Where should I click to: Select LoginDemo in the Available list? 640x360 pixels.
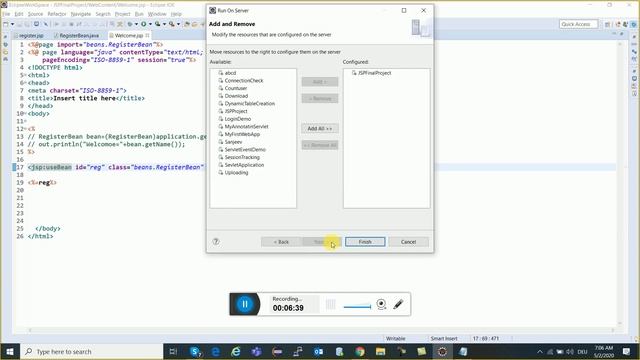[x=238, y=119]
